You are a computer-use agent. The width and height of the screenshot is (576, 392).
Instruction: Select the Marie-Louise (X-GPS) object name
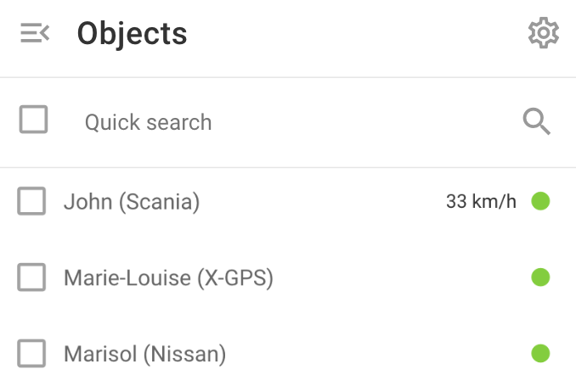(x=168, y=277)
